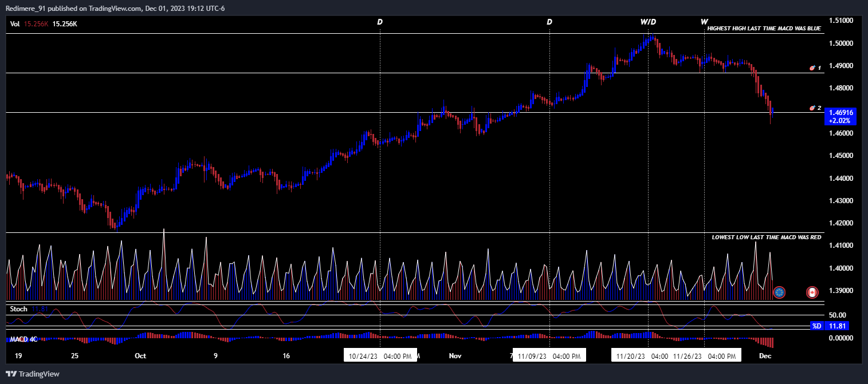Click the target icon labeled 1
Image resolution: width=868 pixels, height=384 pixels.
coord(812,68)
